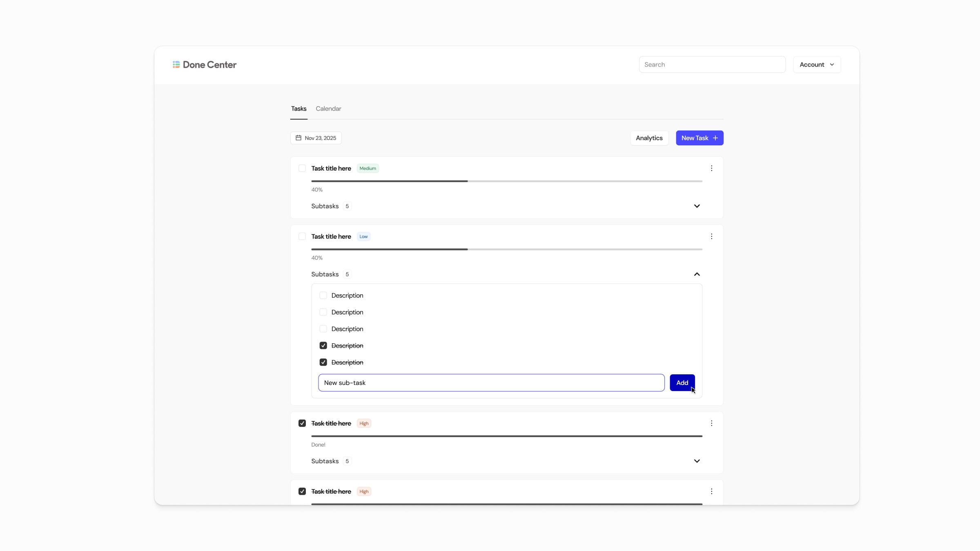
Task: Uncheck the last High task checkbox
Action: click(x=302, y=491)
